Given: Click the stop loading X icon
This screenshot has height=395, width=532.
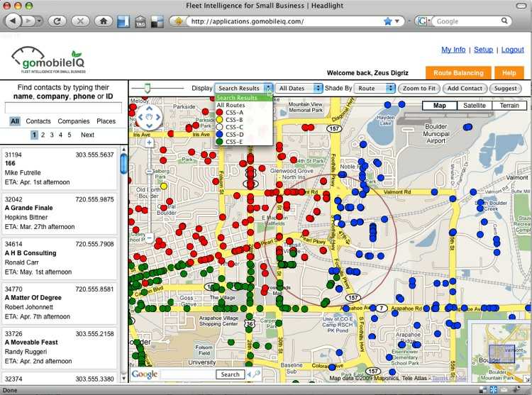Looking at the screenshot, I should pyautogui.click(x=80, y=21).
